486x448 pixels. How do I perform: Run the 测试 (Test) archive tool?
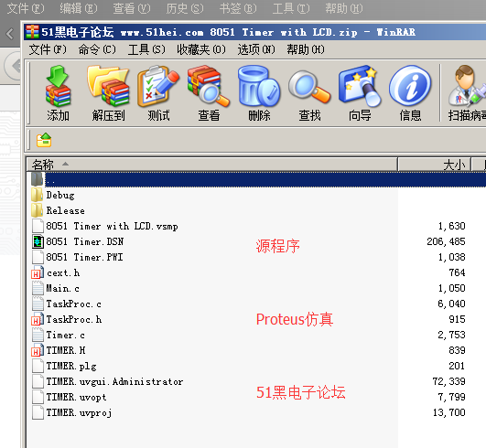158,93
